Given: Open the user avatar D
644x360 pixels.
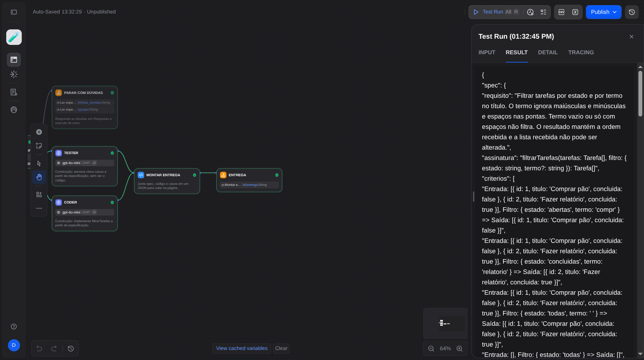Looking at the screenshot, I should (x=14, y=345).
